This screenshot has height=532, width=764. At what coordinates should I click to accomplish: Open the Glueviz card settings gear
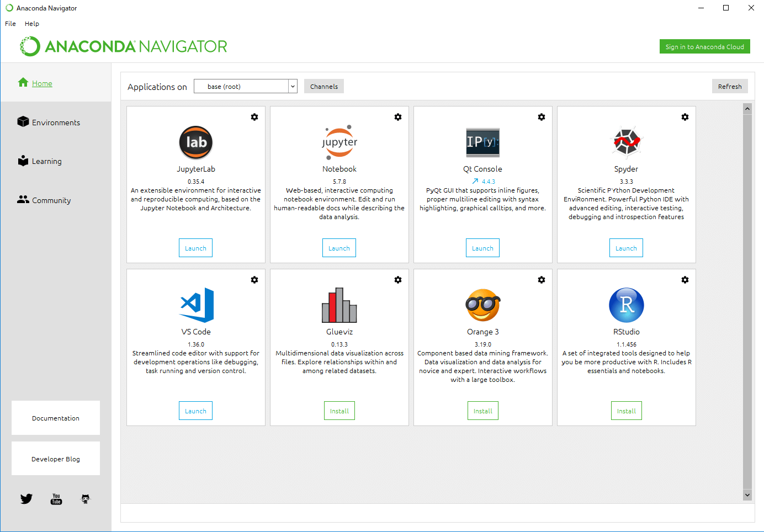click(398, 280)
